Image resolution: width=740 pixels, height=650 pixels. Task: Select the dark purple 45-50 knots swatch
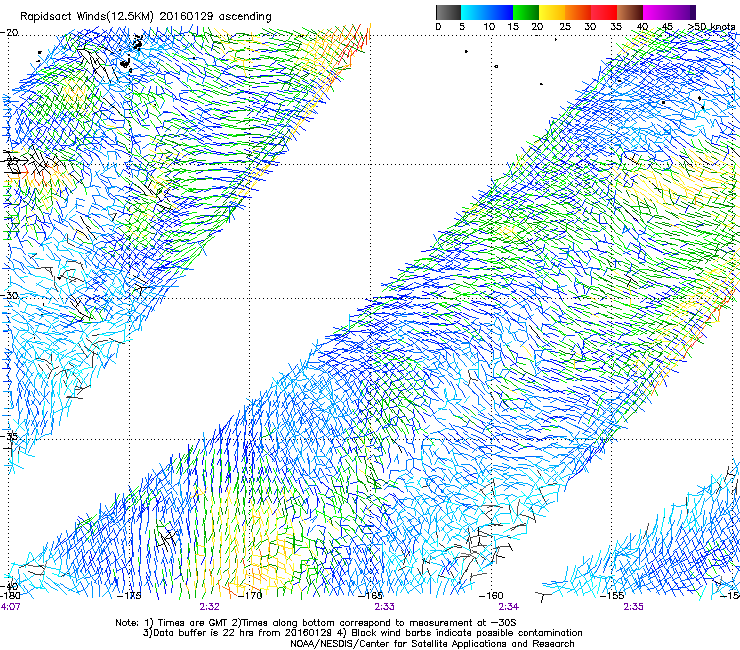coord(682,12)
